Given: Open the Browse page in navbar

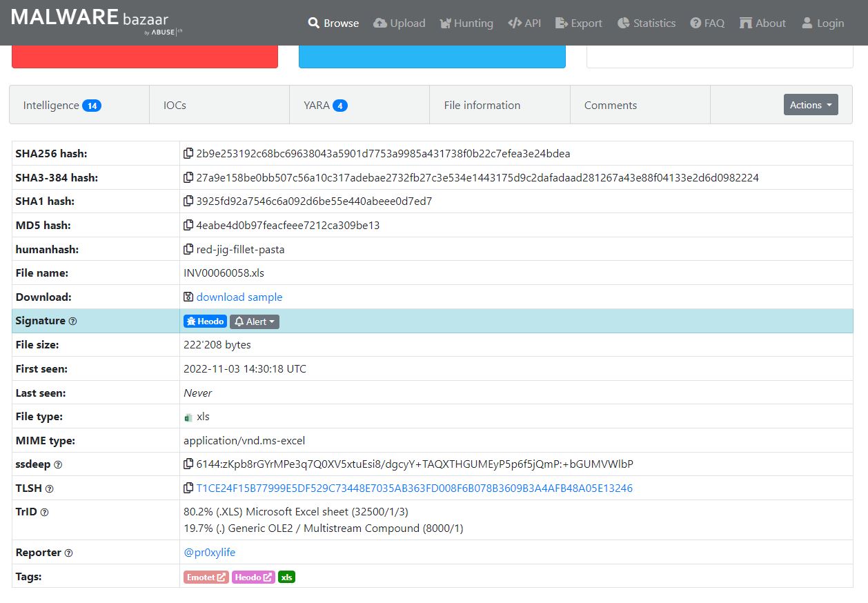Looking at the screenshot, I should [333, 23].
